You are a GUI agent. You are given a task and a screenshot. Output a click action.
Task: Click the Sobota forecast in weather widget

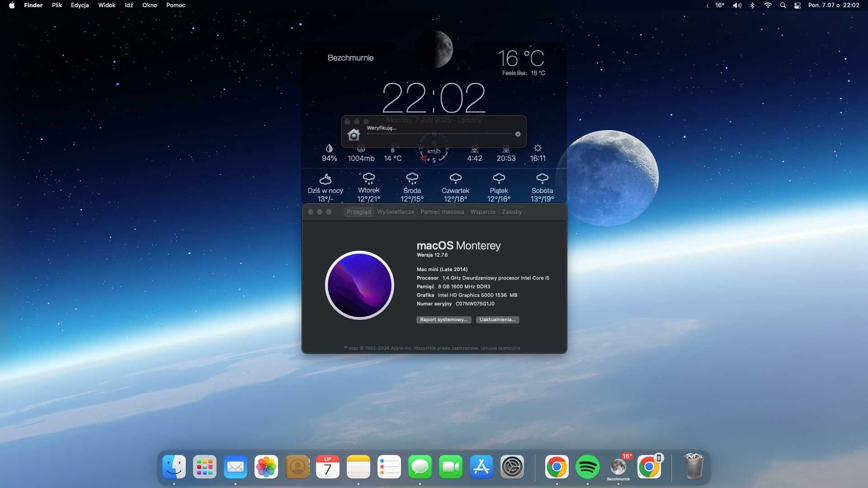point(542,187)
